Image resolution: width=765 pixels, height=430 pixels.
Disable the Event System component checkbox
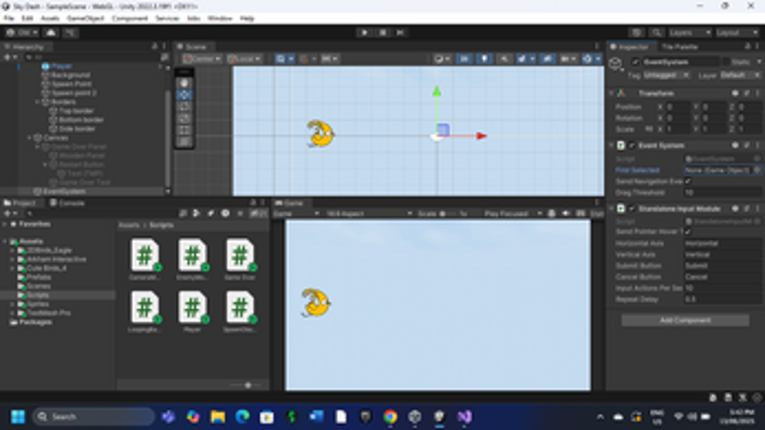pos(632,145)
